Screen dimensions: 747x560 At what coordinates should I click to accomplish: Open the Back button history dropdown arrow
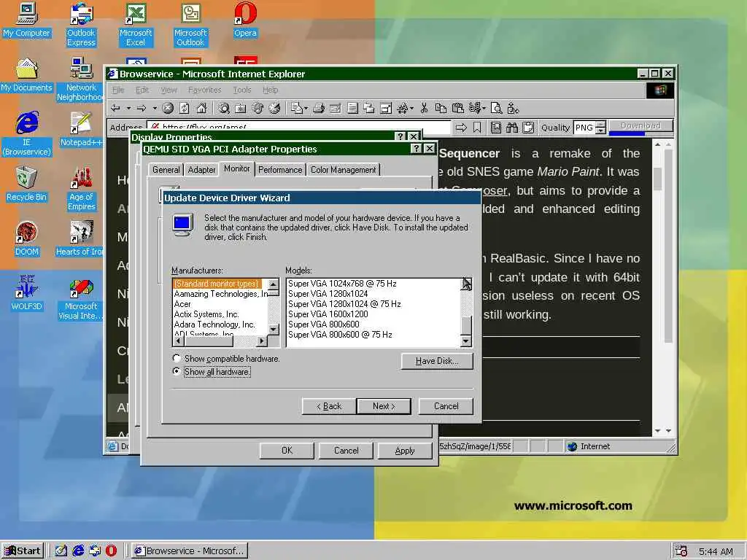point(128,109)
